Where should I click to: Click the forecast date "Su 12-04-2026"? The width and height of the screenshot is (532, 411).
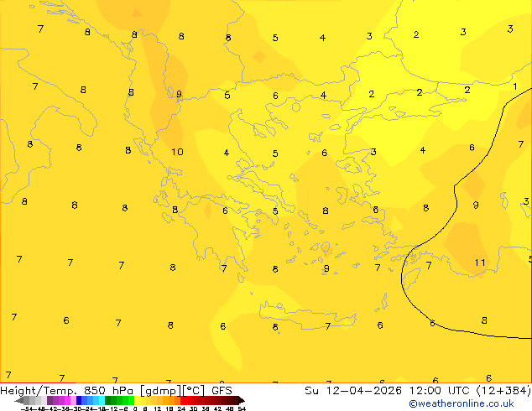click(353, 391)
